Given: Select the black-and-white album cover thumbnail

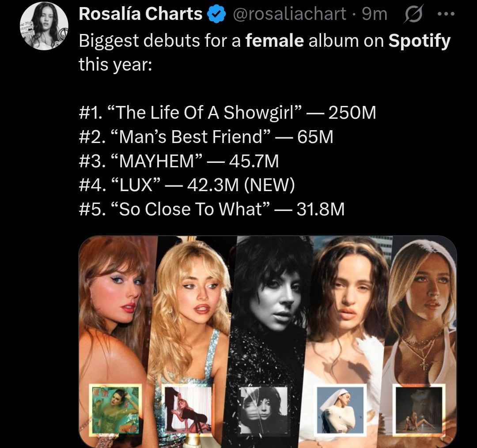Looking at the screenshot, I should pos(263,409).
